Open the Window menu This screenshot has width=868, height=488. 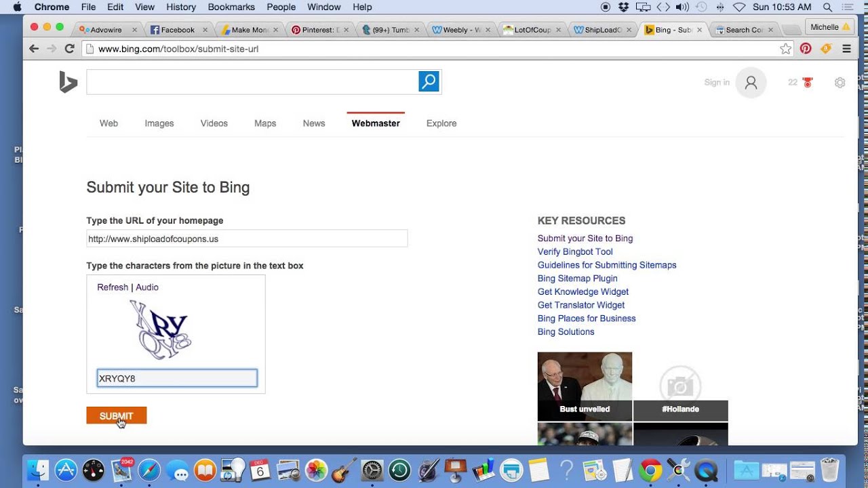(323, 7)
